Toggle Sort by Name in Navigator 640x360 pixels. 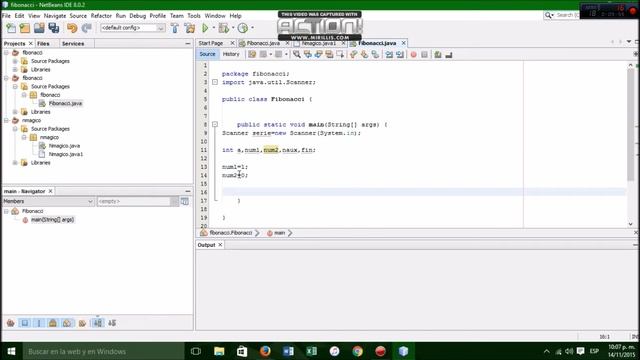[x=98, y=323]
